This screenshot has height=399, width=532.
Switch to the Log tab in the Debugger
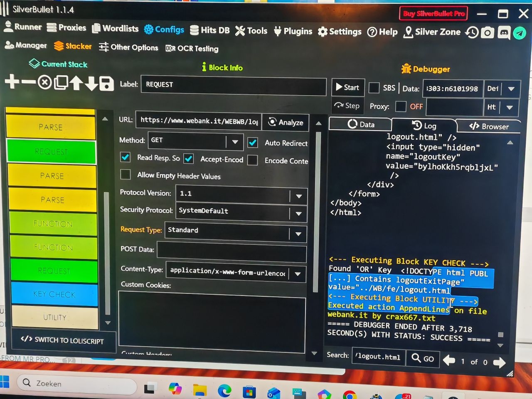pos(424,126)
